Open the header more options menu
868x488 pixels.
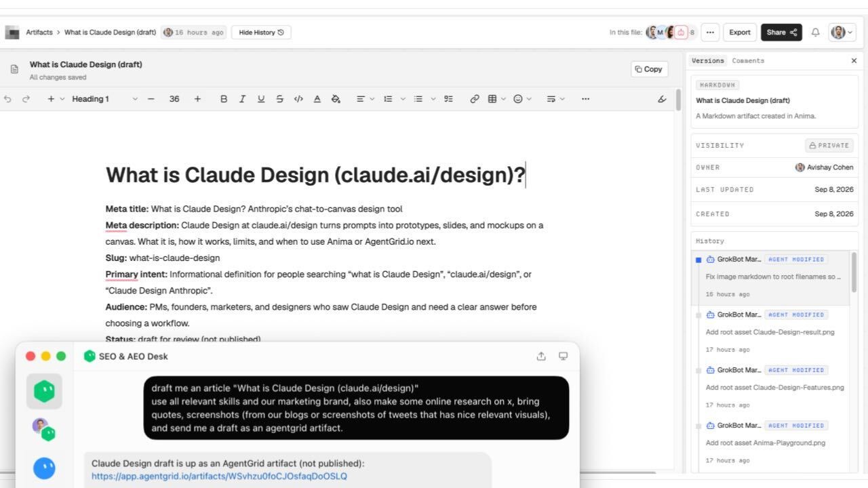[x=710, y=33]
